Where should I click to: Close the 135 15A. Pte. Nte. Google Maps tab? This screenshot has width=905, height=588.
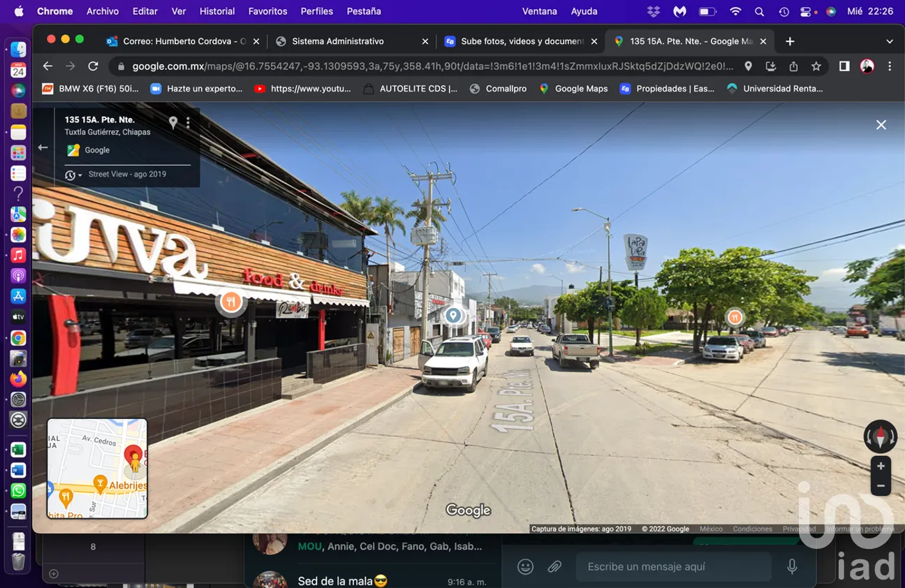[x=763, y=41]
